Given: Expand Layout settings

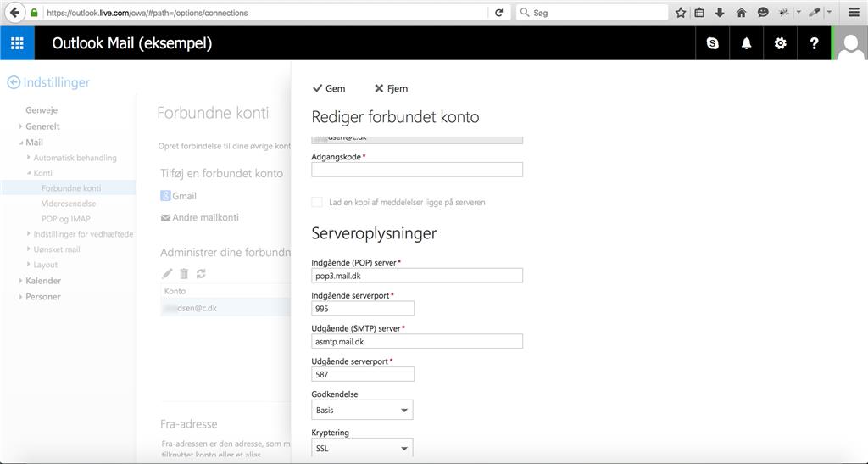Looking at the screenshot, I should 29,265.
